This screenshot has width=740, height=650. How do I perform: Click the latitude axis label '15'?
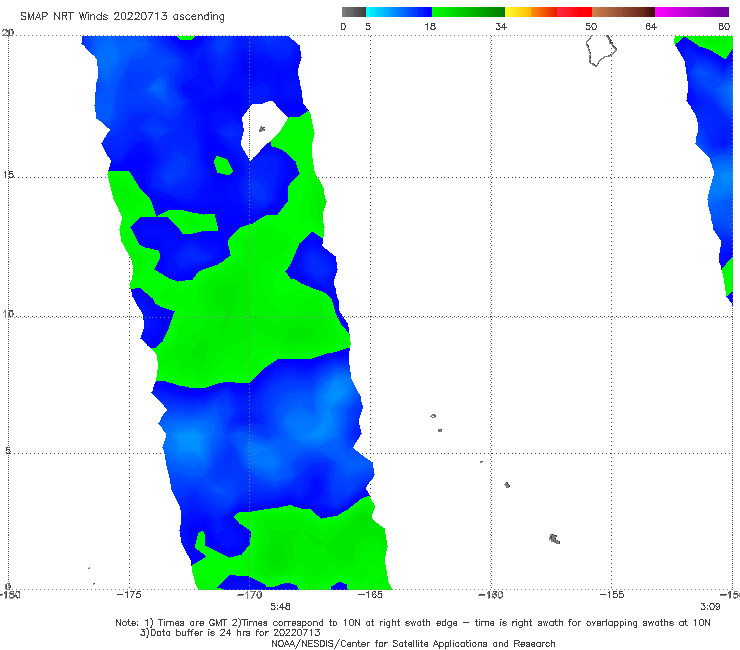click(8, 175)
